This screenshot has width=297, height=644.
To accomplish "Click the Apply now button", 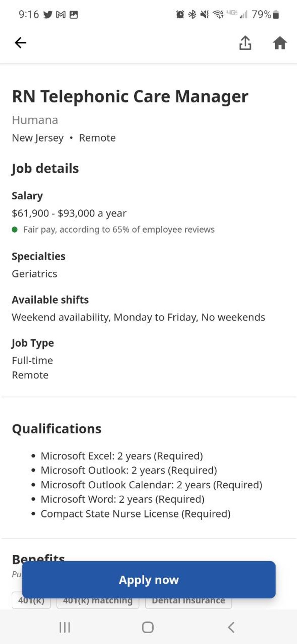I will click(149, 580).
